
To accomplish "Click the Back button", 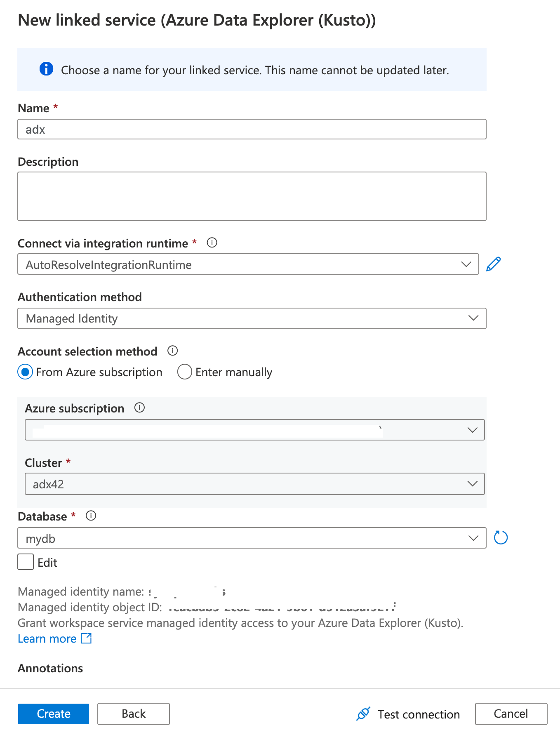I will [x=133, y=714].
